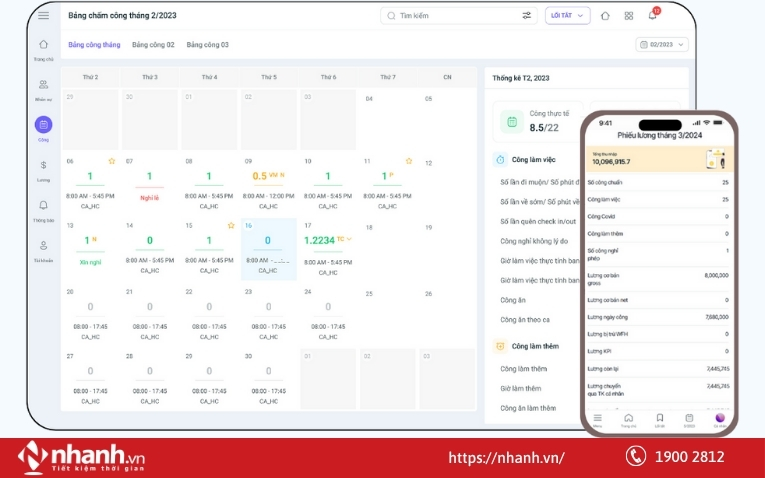Open the 02/2023 month picker dropdown

point(662,44)
